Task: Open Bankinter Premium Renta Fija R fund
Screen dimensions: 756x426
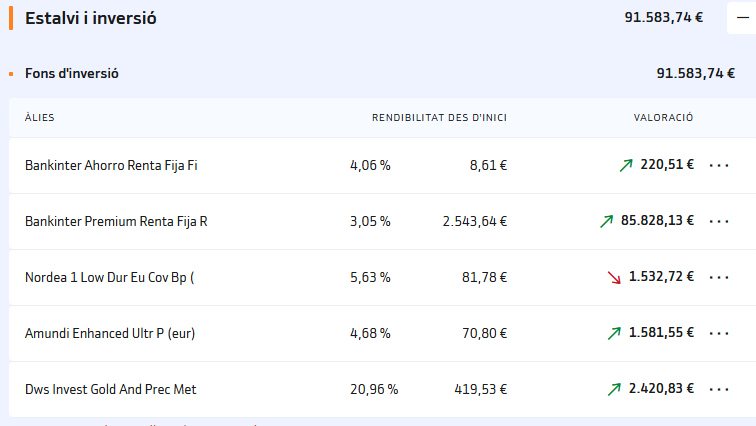Action: (x=116, y=221)
